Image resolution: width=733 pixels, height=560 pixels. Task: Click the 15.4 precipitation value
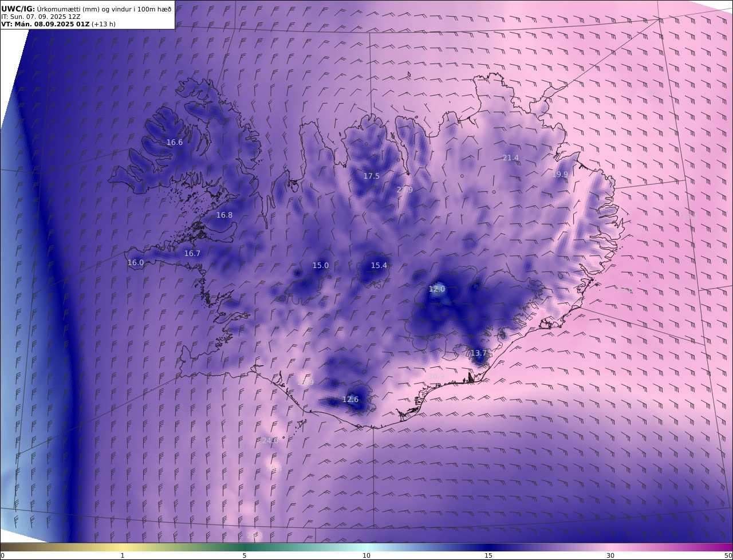click(379, 266)
